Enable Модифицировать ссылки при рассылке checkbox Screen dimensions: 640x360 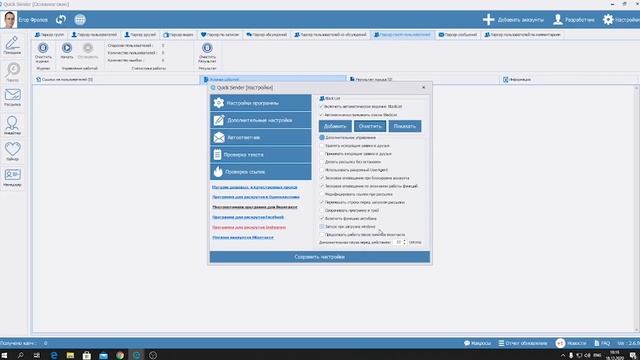pos(322,194)
